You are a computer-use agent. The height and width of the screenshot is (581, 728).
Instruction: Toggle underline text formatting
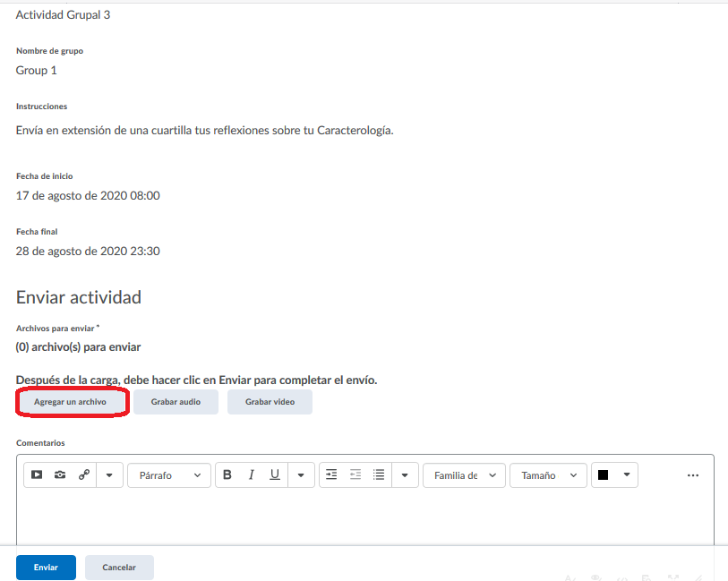click(x=275, y=475)
